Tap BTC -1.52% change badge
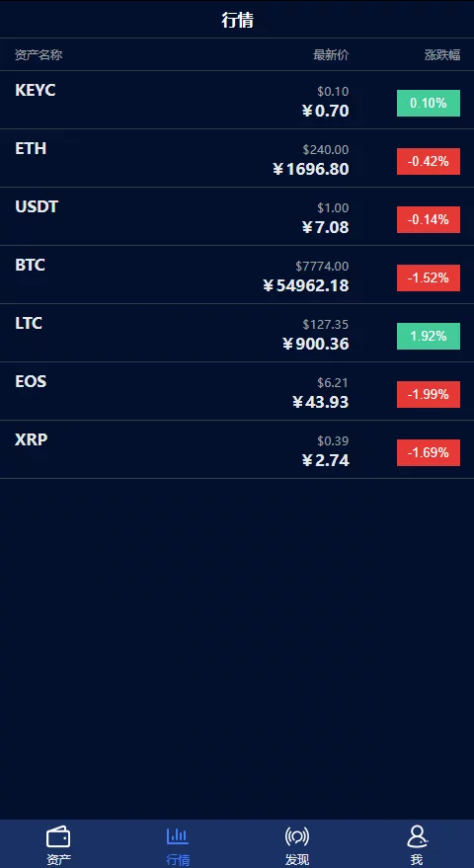This screenshot has width=474, height=868. click(x=428, y=277)
